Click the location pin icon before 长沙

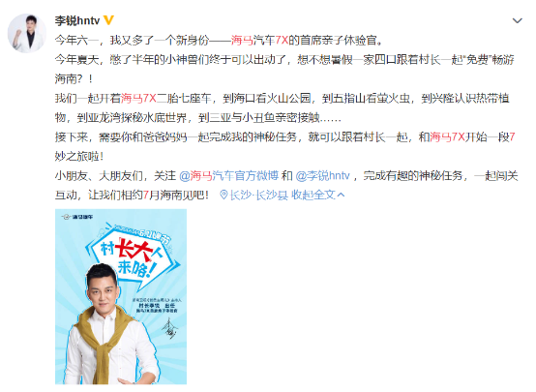click(x=223, y=195)
